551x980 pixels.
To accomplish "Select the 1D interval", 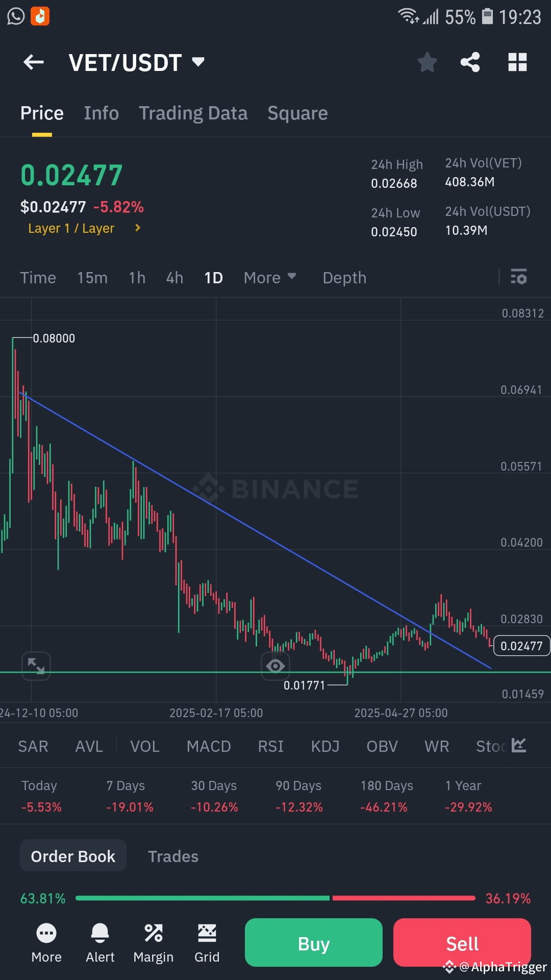I will [213, 278].
